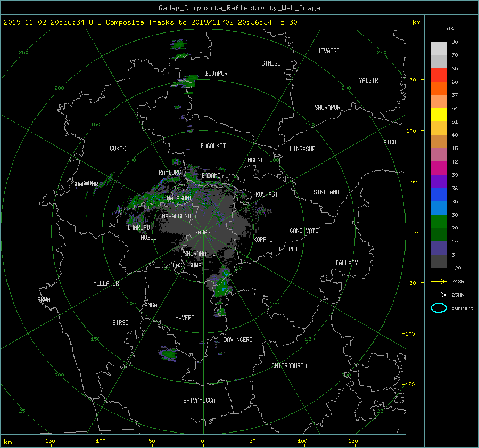Click the YADGIR city label
Image resolution: width=479 pixels, height=448 pixels.
click(368, 80)
